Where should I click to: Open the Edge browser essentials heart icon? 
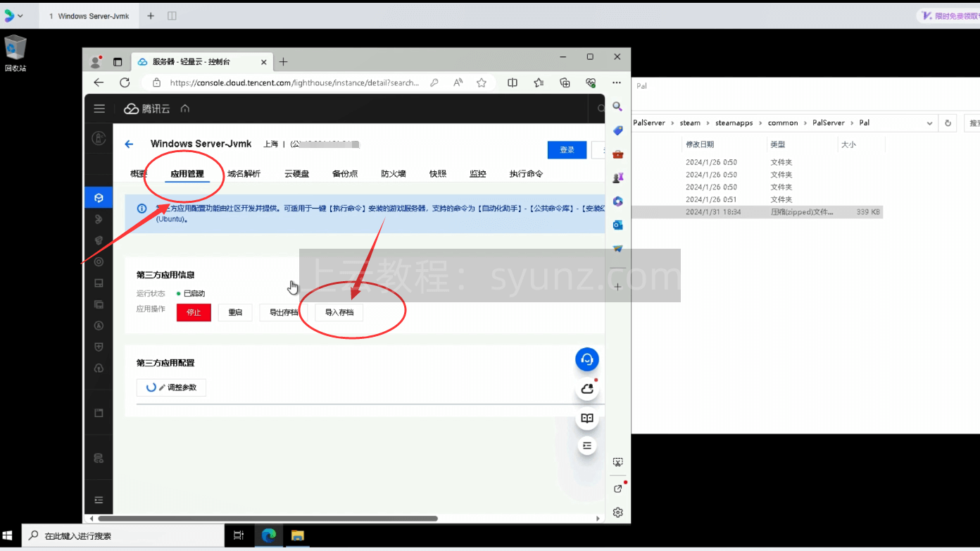pos(591,82)
